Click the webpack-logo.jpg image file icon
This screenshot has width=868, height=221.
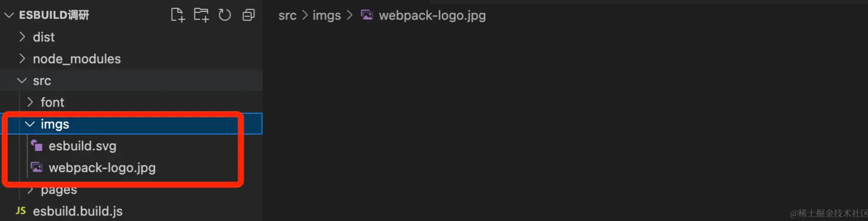pos(37,168)
